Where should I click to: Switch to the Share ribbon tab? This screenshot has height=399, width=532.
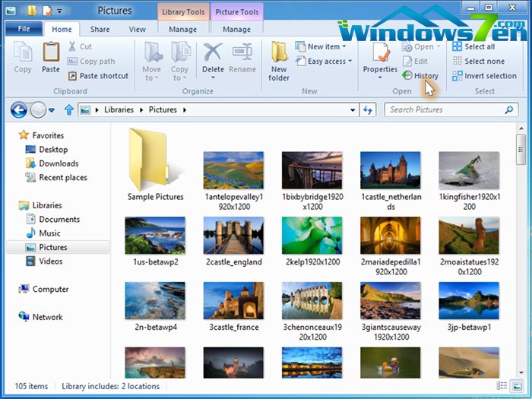coord(100,30)
